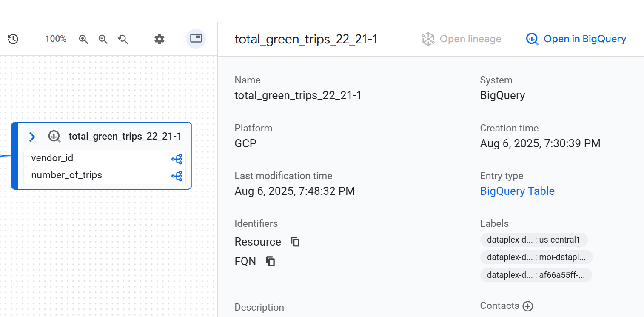
Task: Reset zoom on the lineage graph
Action: (x=123, y=39)
